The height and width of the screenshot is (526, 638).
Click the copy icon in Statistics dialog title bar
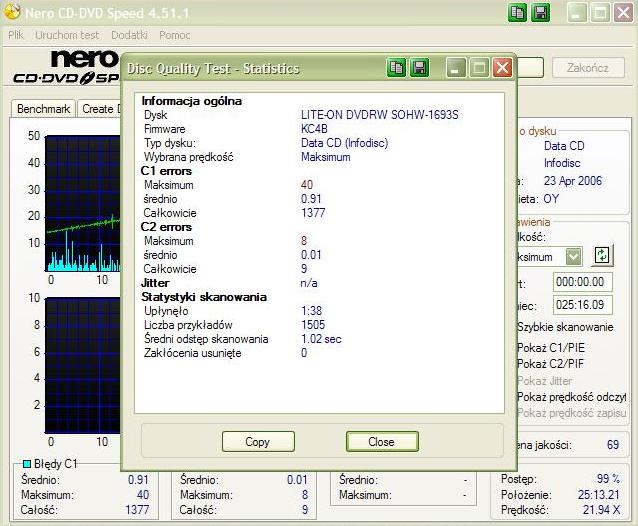pos(396,68)
